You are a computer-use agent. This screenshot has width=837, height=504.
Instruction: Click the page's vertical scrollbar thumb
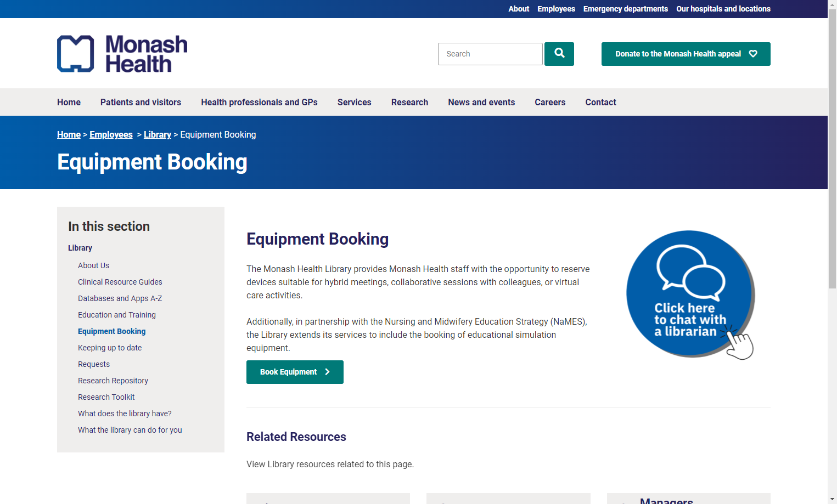(x=832, y=148)
